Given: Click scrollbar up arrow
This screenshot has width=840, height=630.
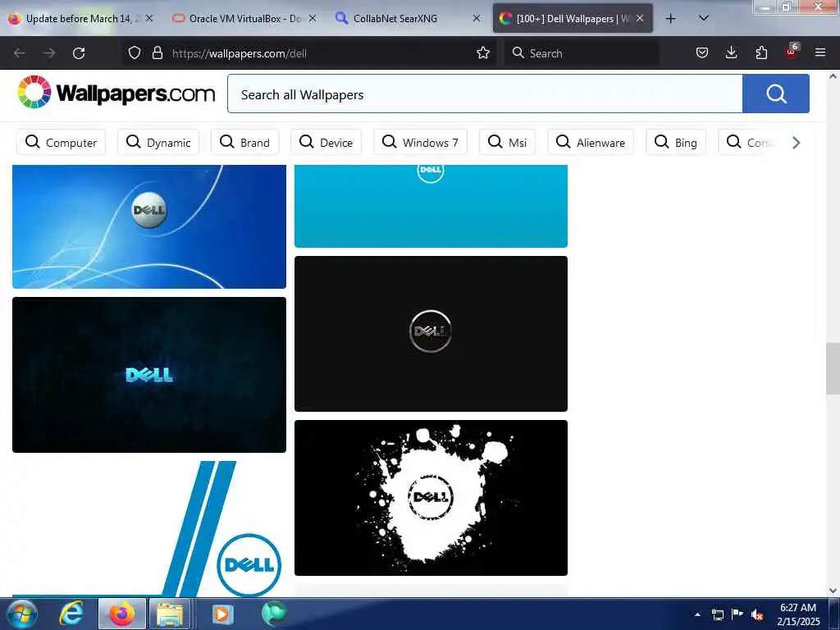Looking at the screenshot, I should coord(833,76).
